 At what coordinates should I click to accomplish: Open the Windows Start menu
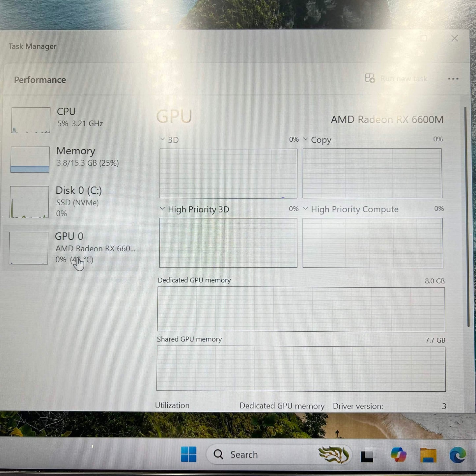(x=189, y=455)
